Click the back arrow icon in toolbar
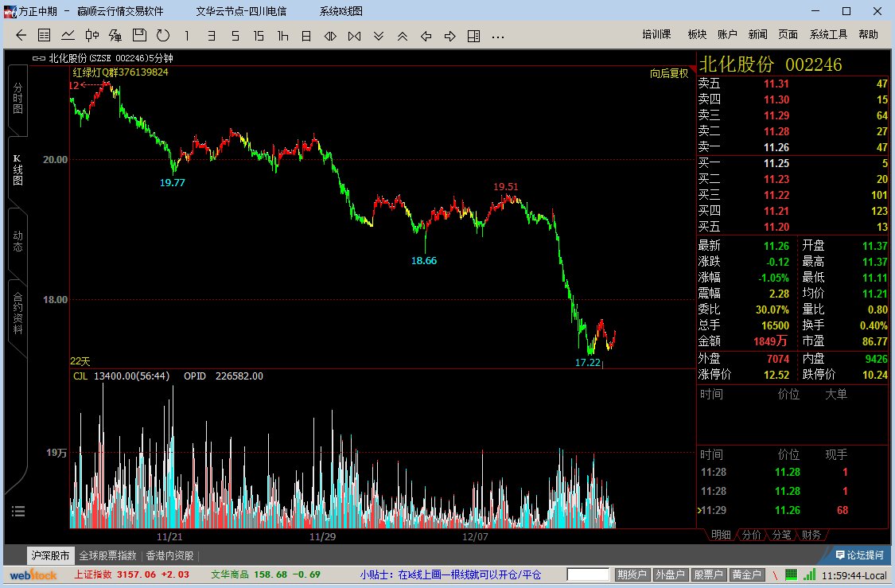 [21, 35]
